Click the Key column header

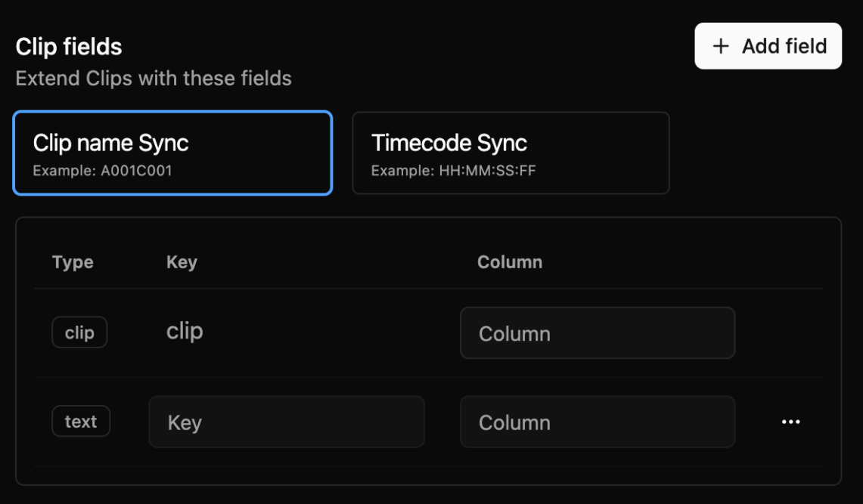182,262
